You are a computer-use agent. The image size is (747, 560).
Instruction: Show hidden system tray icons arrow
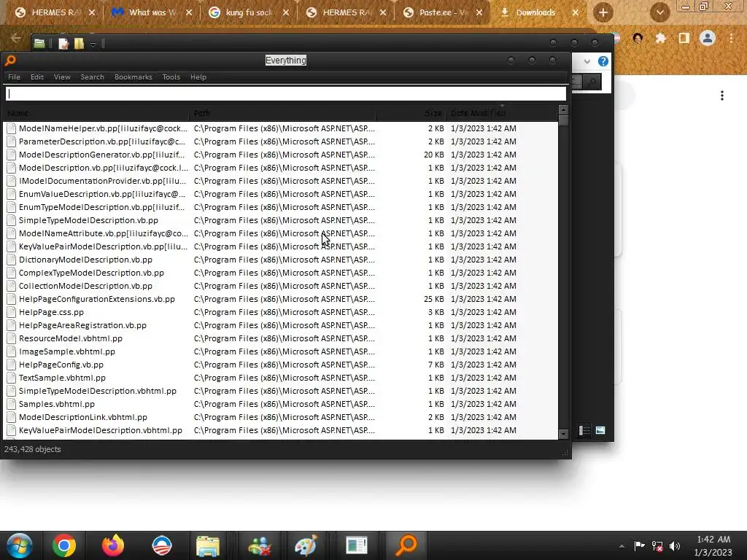[x=622, y=545]
